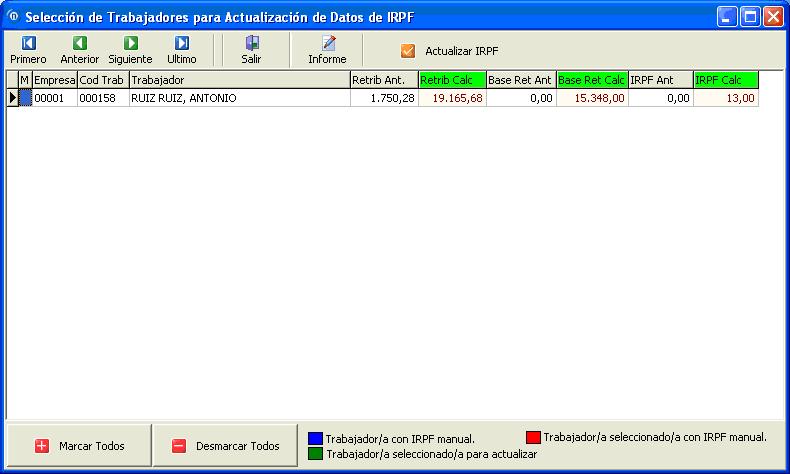
Task: Select the worker code cell 000158
Action: (x=103, y=98)
